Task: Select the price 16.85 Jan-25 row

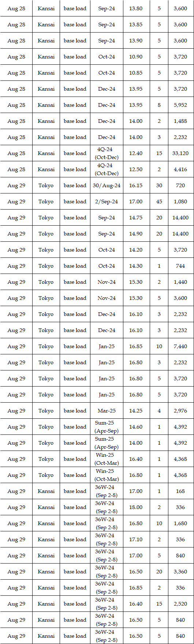Action: (97, 346)
